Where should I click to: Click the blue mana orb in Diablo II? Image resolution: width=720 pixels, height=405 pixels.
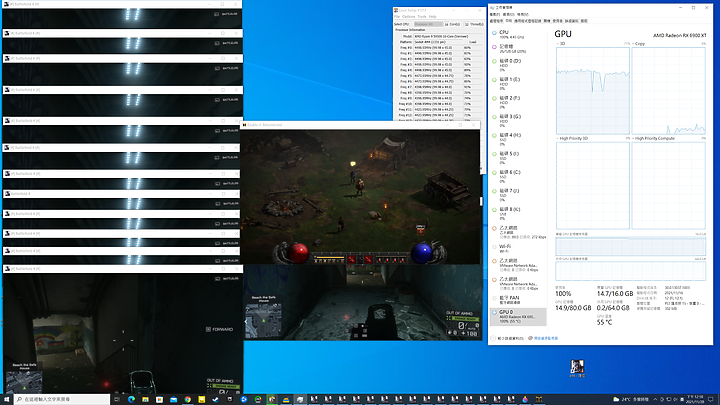coord(421,253)
